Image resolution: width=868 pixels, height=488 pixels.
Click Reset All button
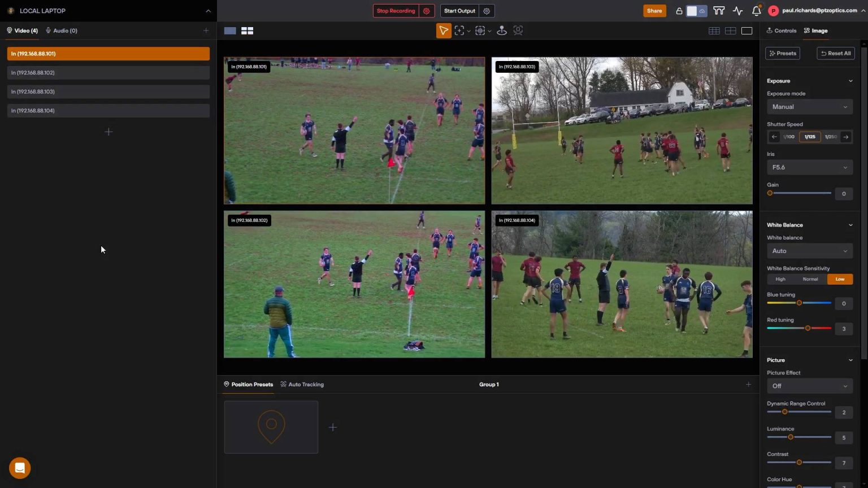click(x=836, y=53)
